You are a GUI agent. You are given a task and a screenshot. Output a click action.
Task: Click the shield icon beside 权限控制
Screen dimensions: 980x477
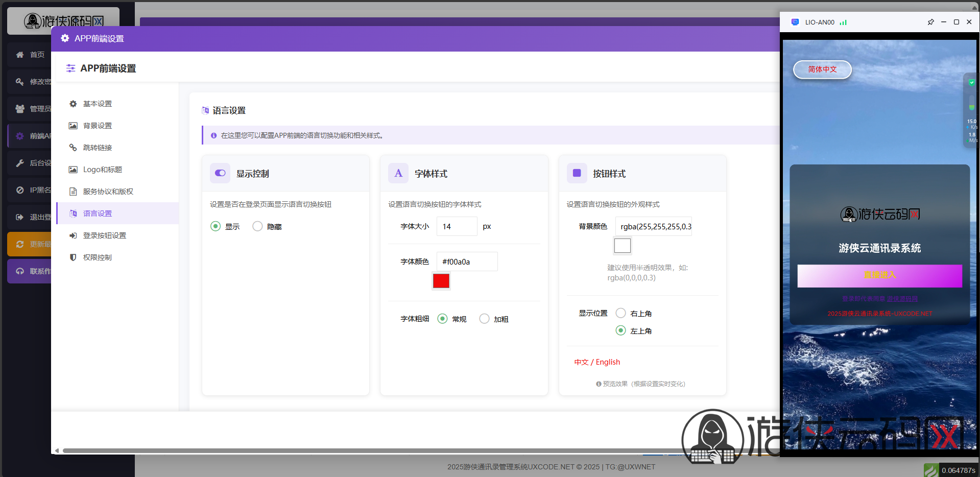tap(73, 257)
